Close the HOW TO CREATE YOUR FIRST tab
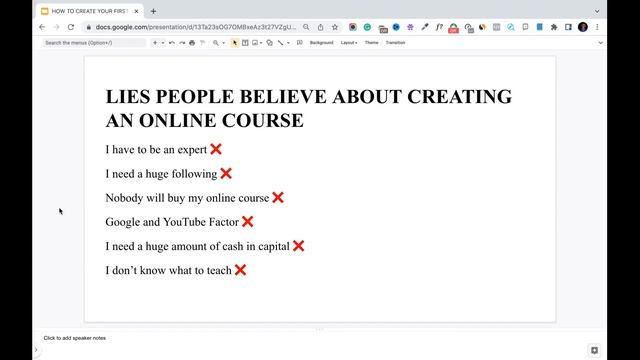The height and width of the screenshot is (360, 640). click(x=136, y=11)
